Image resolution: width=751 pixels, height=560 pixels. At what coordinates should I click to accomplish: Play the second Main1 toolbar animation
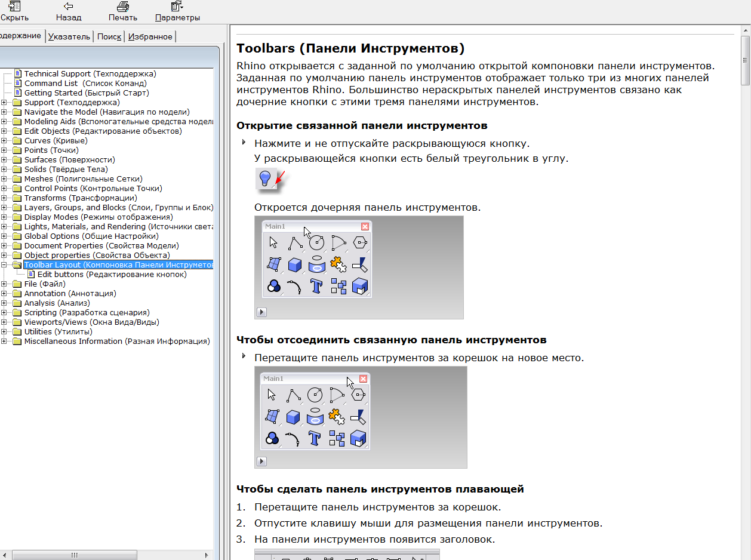(261, 461)
